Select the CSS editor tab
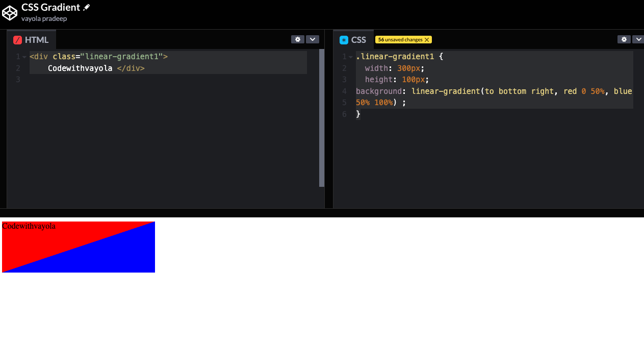The width and height of the screenshot is (644, 343). pyautogui.click(x=353, y=40)
